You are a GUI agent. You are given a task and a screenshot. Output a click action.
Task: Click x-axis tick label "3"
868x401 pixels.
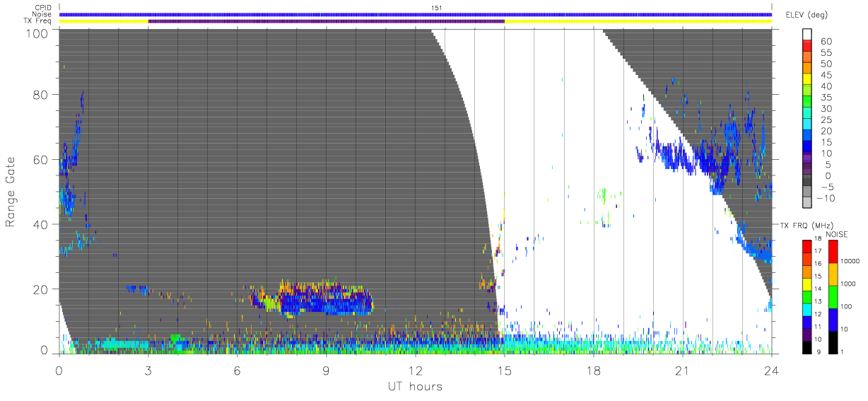[x=148, y=370]
